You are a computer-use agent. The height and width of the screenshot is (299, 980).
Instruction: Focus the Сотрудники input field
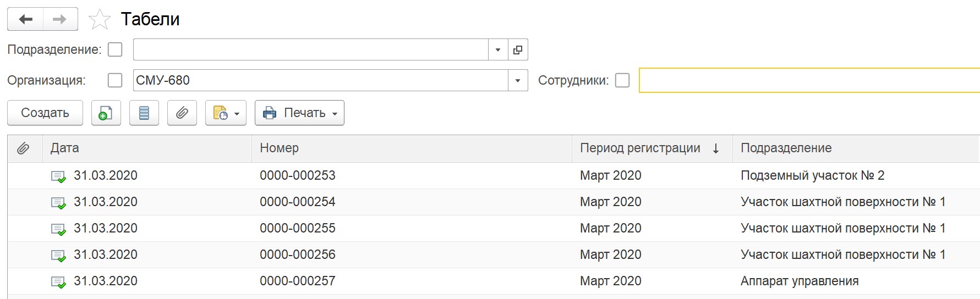[x=809, y=80]
